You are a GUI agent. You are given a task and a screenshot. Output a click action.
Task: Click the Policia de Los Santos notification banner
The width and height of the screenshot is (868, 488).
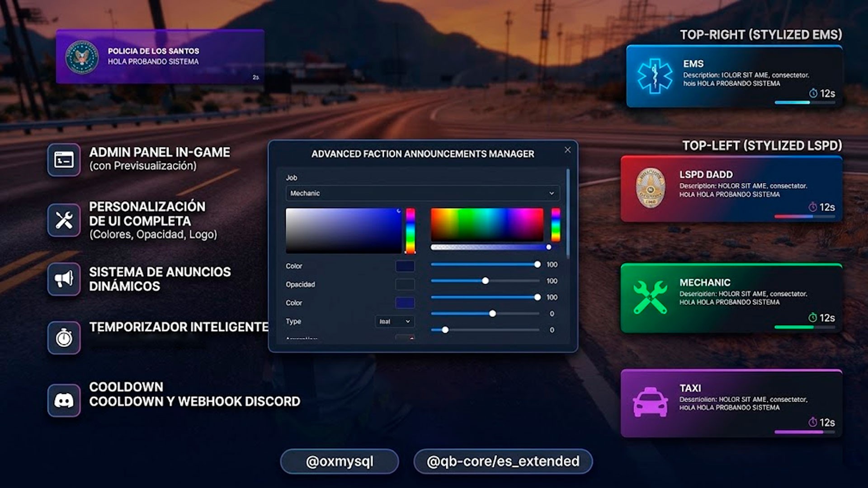pos(160,57)
